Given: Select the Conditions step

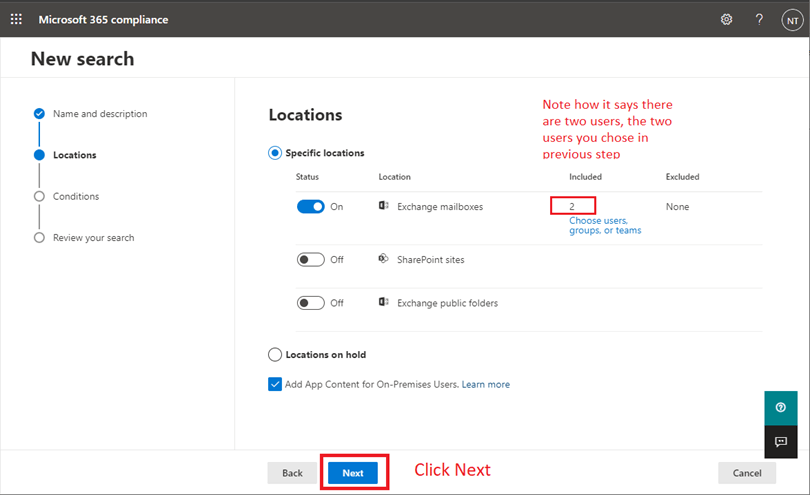Looking at the screenshot, I should 75,196.
